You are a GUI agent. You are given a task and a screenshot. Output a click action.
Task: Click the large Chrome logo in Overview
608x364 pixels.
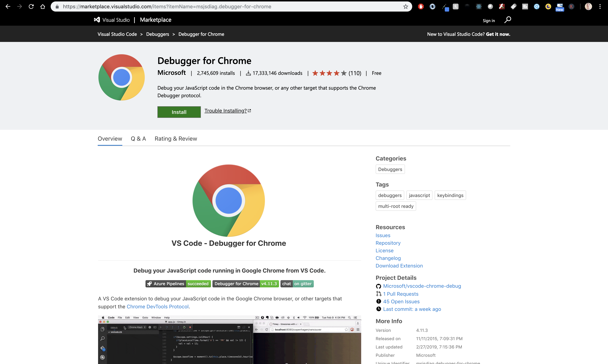coord(229,200)
